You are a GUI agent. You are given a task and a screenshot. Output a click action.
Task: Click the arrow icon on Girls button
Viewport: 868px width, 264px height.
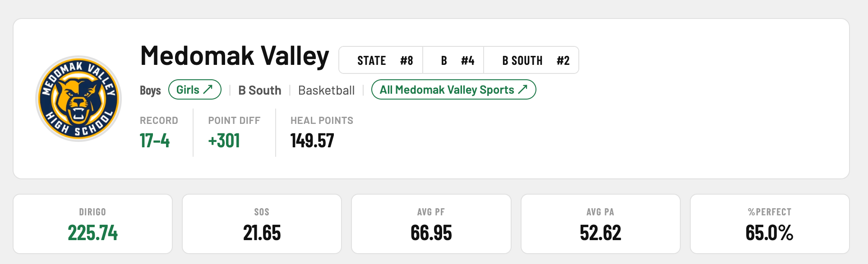pos(208,90)
